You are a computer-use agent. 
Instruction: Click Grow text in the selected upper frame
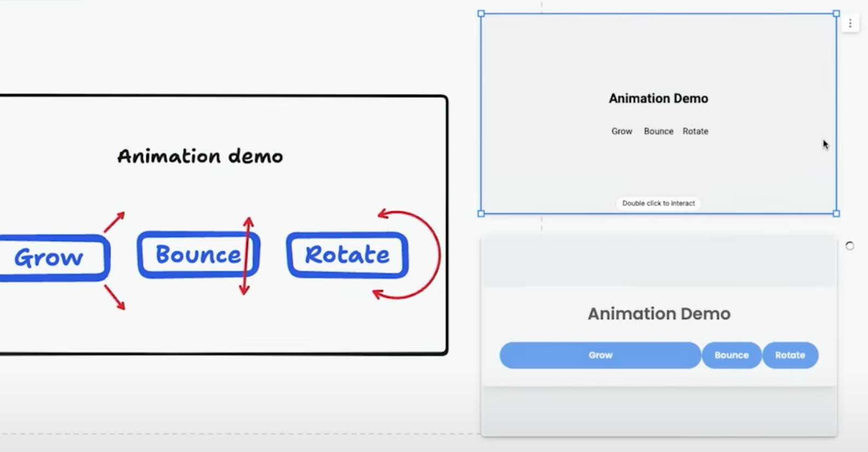[622, 131]
